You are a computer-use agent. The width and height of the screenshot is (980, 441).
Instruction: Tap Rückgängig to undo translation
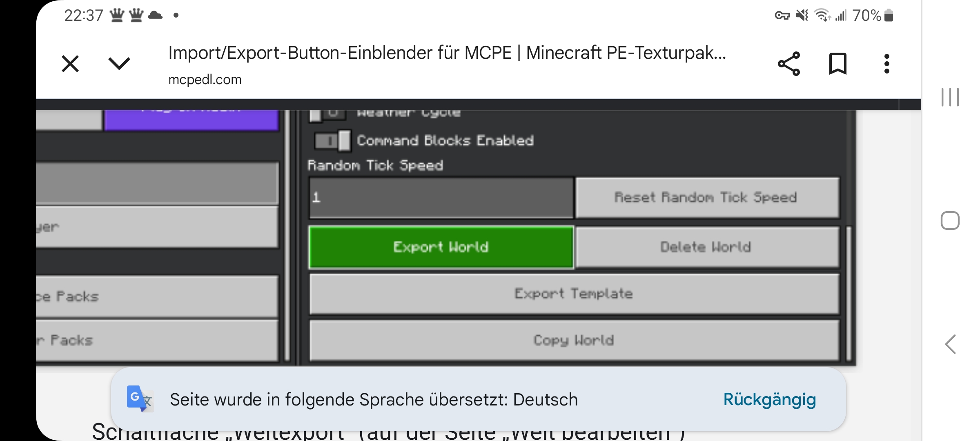[x=769, y=399]
